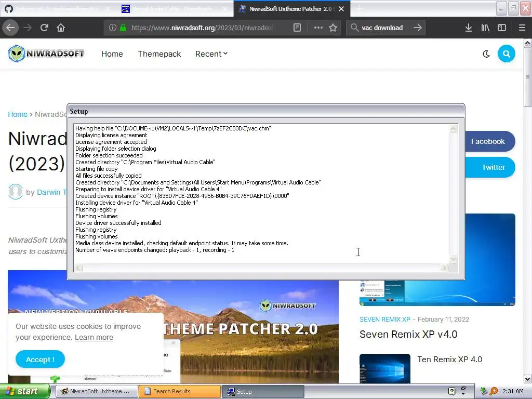Click the Setup dialog title bar
This screenshot has width=532, height=399.
266,111
